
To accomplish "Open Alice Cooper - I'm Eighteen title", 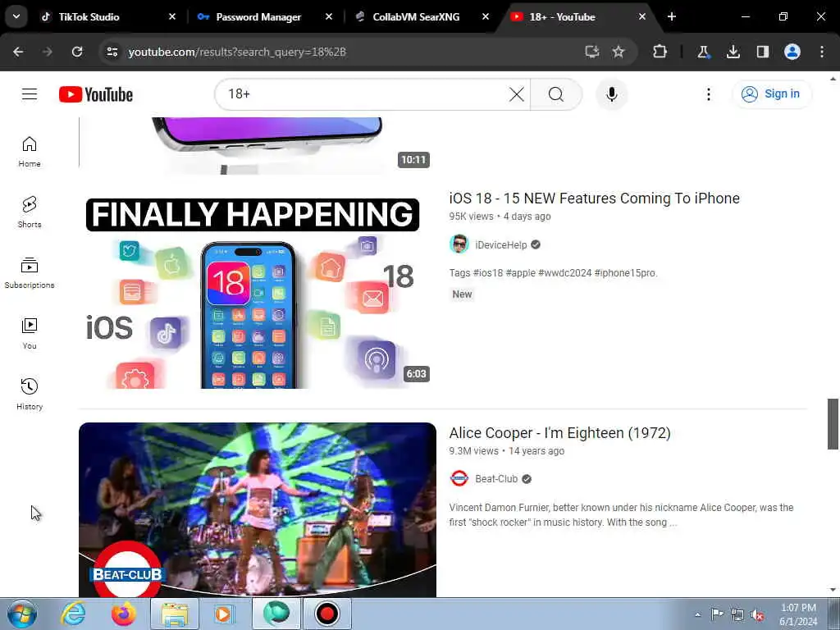I will click(x=559, y=433).
